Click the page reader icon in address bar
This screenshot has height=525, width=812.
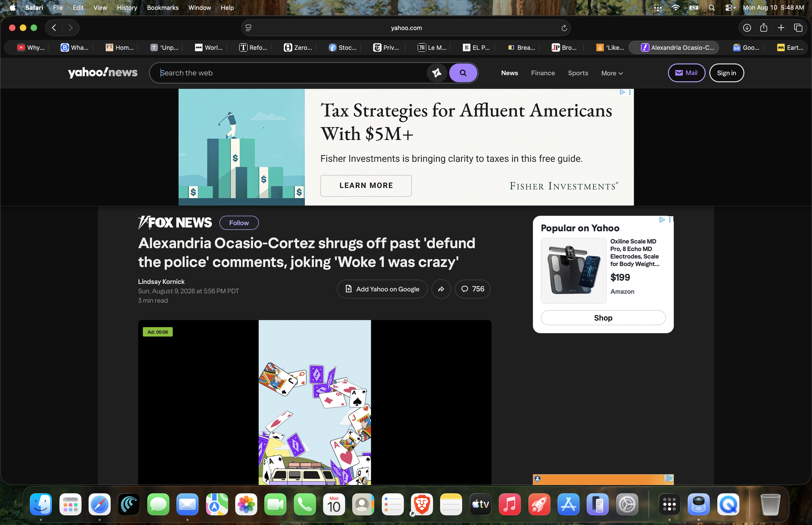click(x=248, y=28)
